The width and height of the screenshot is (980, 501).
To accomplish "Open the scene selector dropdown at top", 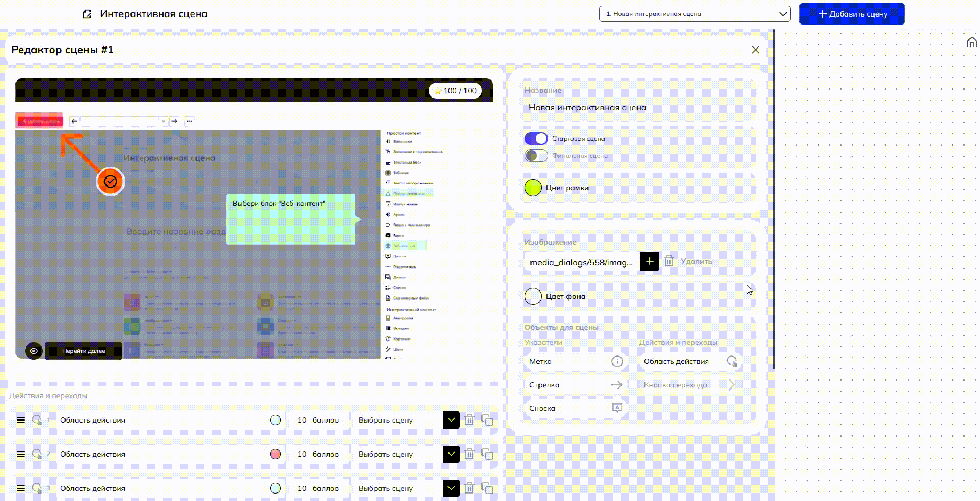I will [x=695, y=14].
